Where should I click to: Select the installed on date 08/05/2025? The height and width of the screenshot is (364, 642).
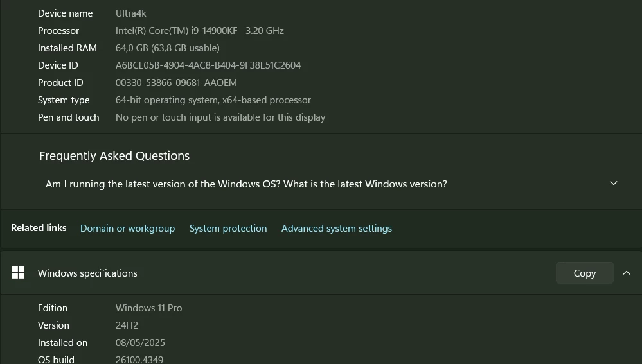140,343
